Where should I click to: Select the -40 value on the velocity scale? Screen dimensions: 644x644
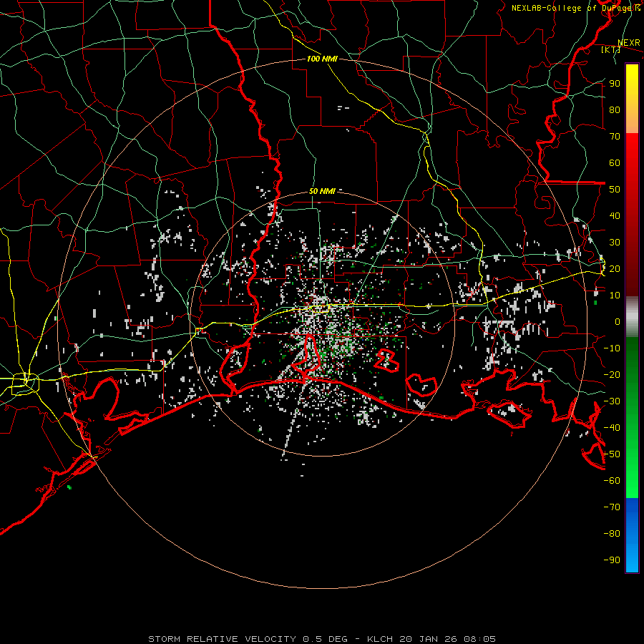pos(612,428)
